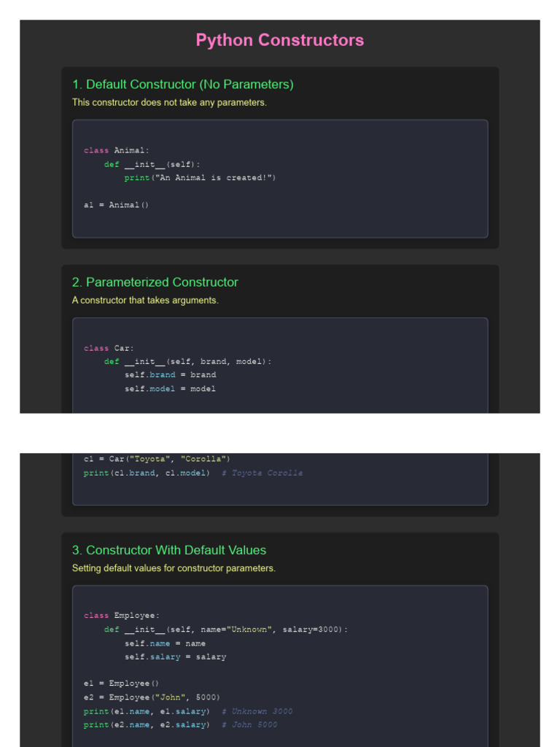This screenshot has width=560, height=747.
Task: Click the 'does not take any parameters' description
Action: pos(169,103)
